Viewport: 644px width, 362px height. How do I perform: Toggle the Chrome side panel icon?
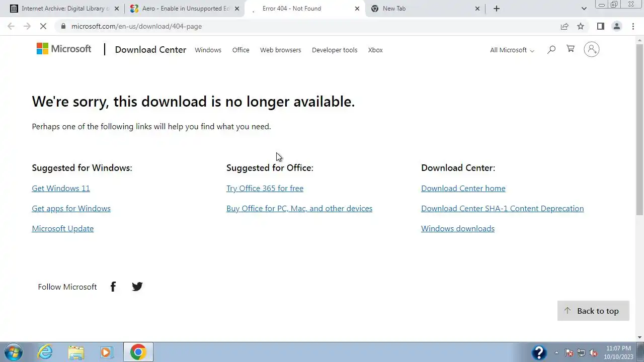tap(601, 26)
